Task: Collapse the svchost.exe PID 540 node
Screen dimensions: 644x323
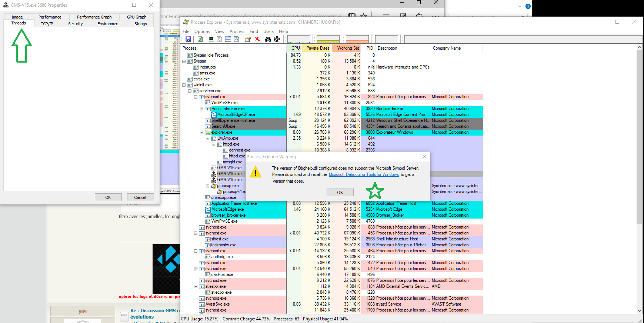Action: 196,269
